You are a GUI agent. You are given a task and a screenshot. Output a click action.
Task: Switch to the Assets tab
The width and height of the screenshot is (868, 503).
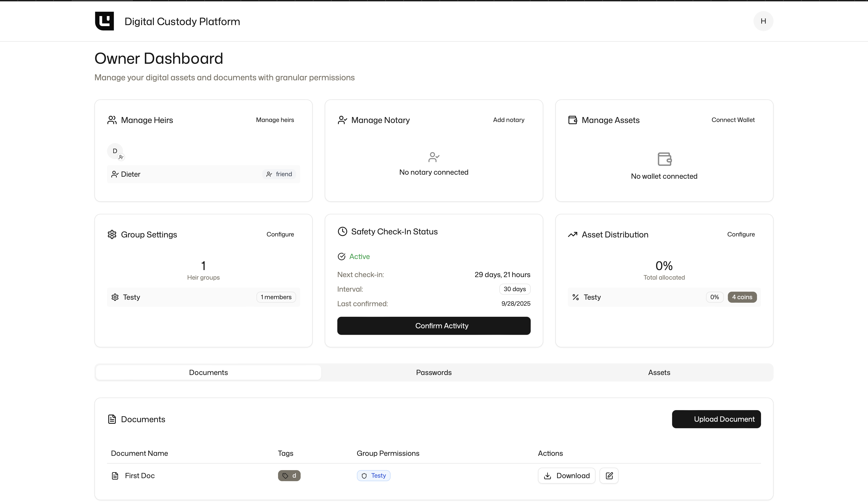coord(659,372)
